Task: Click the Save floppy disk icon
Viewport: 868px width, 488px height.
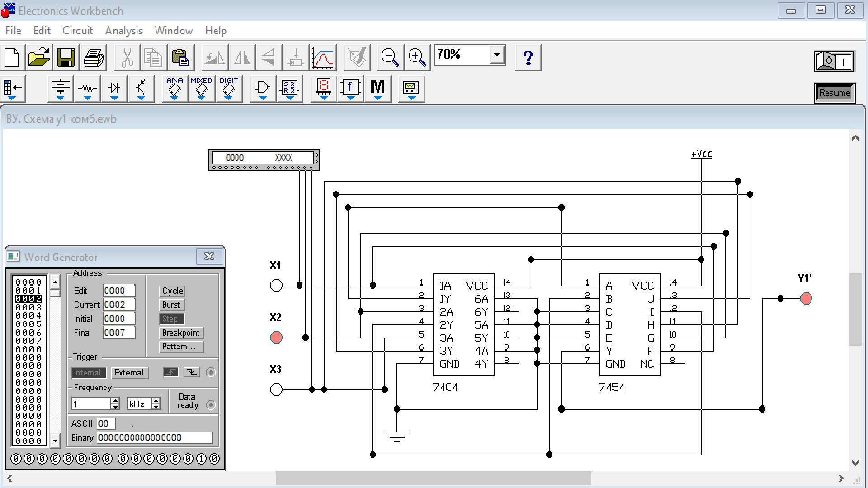Action: point(66,57)
